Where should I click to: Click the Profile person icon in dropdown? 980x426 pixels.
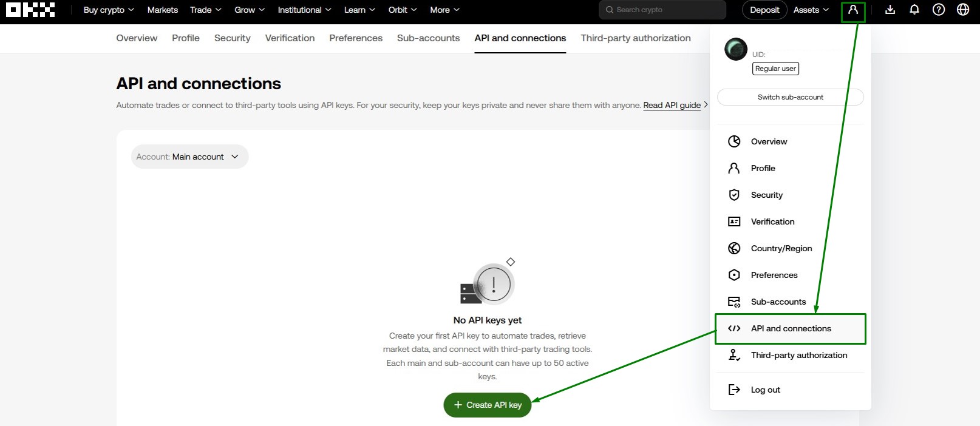734,168
